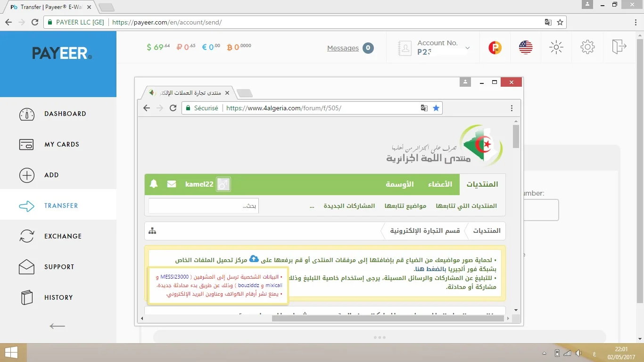Click the forum search box
This screenshot has width=644, height=362.
(x=203, y=206)
